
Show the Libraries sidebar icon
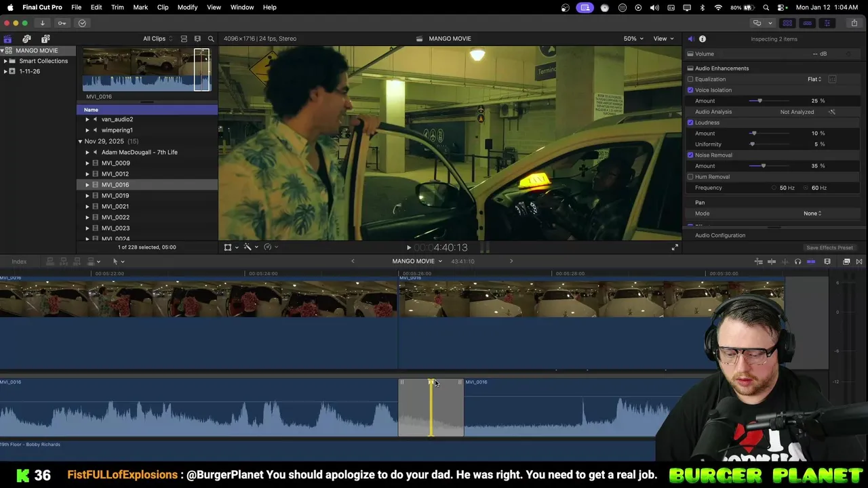(x=7, y=39)
